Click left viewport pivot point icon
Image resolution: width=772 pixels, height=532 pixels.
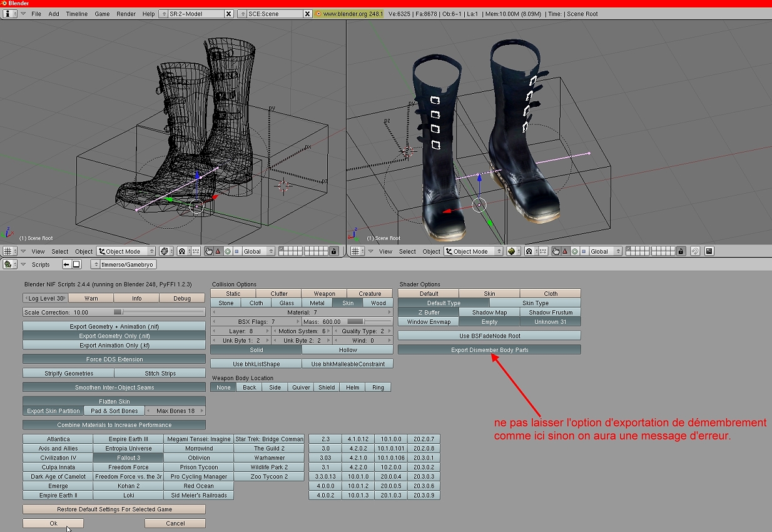click(x=183, y=251)
